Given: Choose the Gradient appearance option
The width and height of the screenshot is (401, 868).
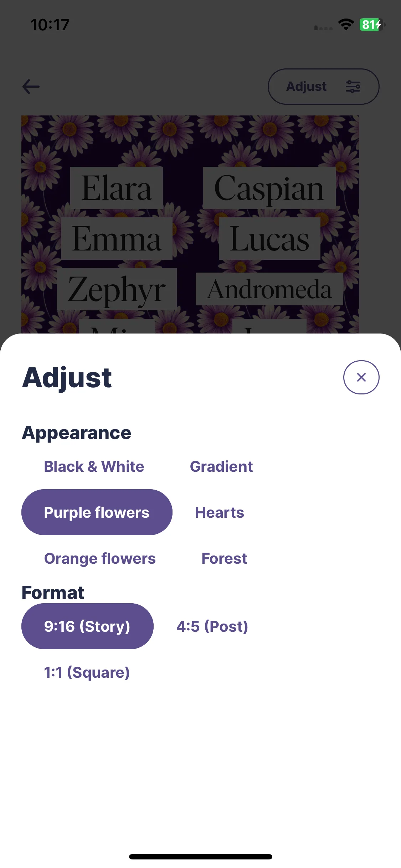Looking at the screenshot, I should tap(221, 466).
